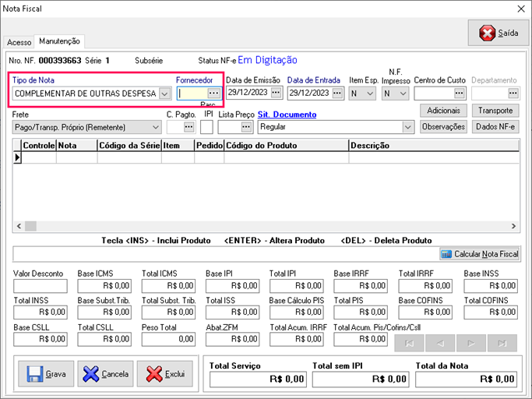Save the invoice with Grava button
The image size is (532, 399).
(x=45, y=374)
